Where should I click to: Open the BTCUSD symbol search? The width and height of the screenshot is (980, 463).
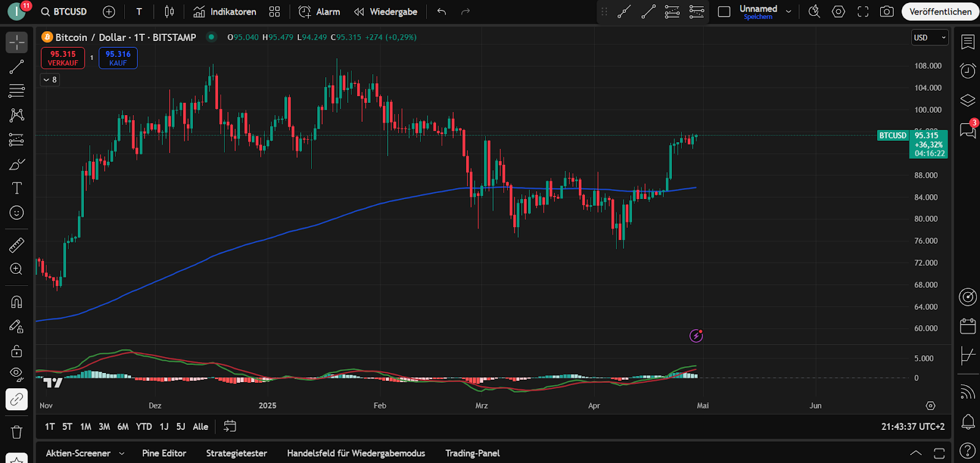point(64,12)
